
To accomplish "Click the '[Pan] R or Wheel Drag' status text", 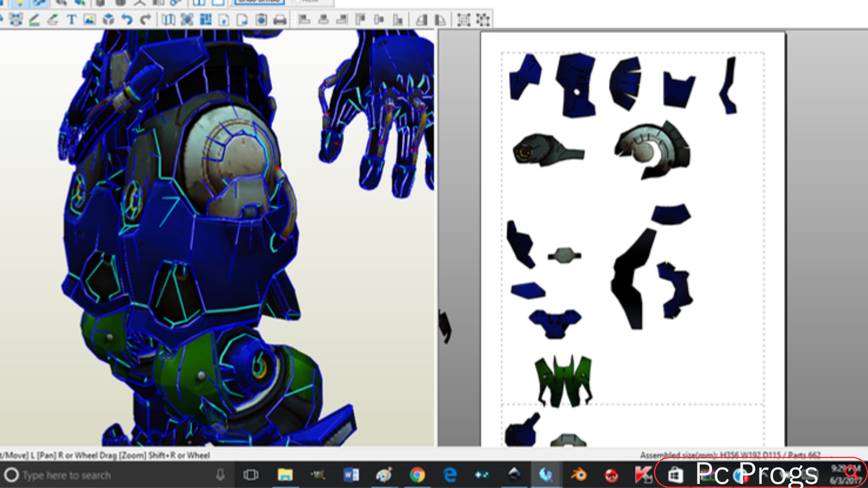I will [x=77, y=455].
